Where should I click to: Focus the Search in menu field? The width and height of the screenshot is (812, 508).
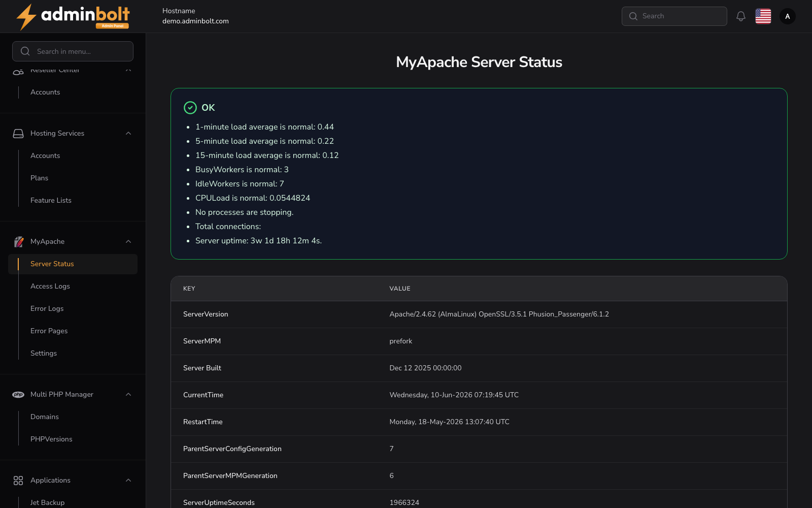(x=73, y=51)
